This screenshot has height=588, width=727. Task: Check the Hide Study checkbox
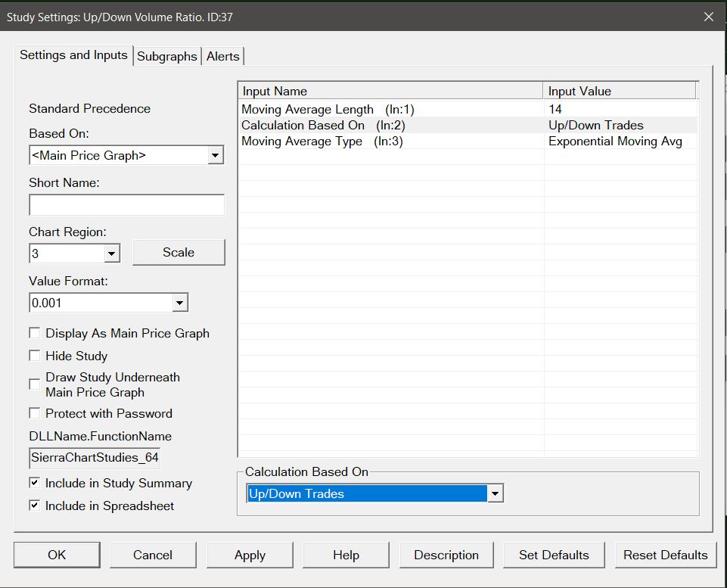[x=35, y=356]
